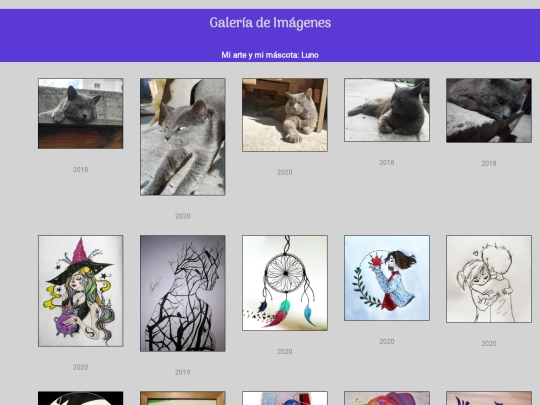Viewport: 540px width, 405px height.
Task: Click 2020 caption under red leaf drawing
Action: [x=387, y=341]
